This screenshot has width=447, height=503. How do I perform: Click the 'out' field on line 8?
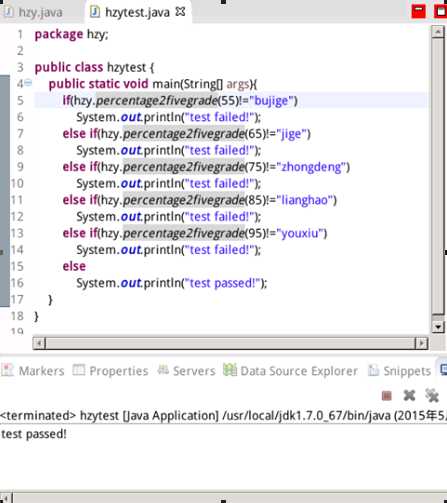131,150
